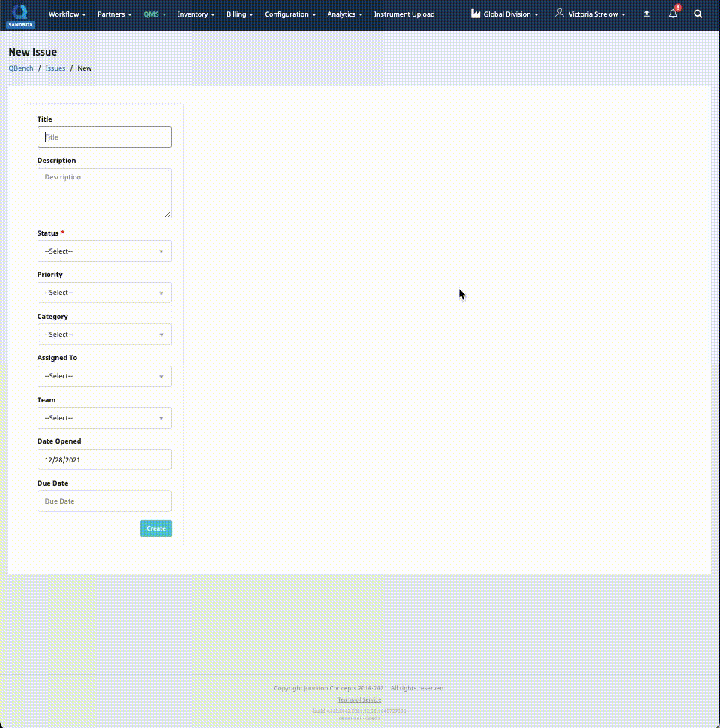Follow the Issues breadcrumb link

[x=55, y=68]
